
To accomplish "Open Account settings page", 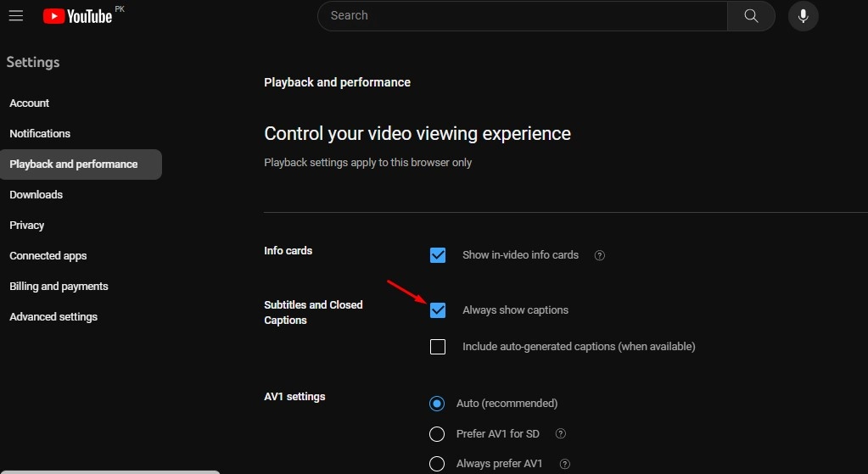I will click(x=30, y=103).
